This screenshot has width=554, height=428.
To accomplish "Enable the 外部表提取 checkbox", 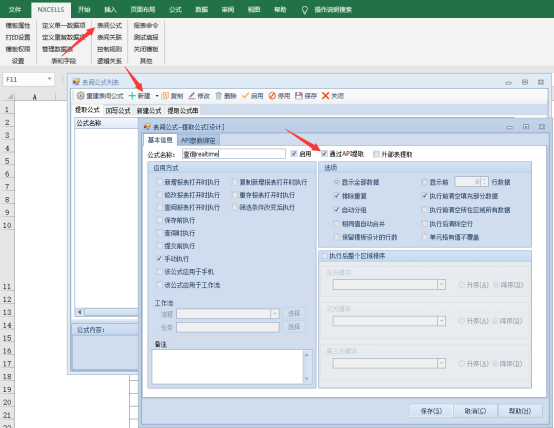I will point(376,154).
